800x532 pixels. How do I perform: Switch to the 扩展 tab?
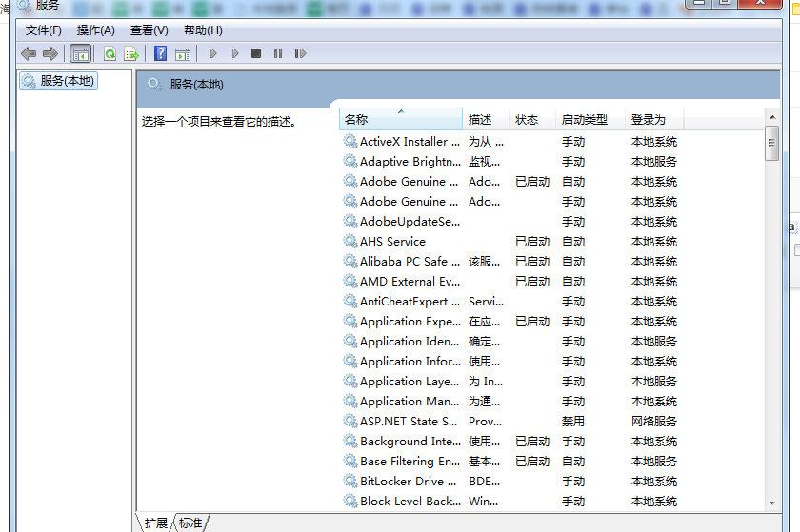(155, 522)
